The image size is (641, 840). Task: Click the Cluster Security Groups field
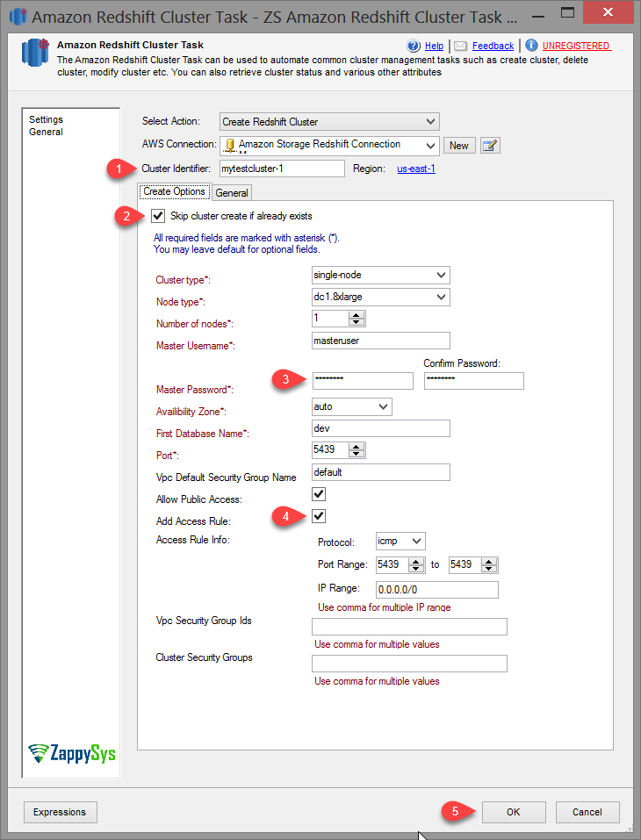click(x=409, y=664)
